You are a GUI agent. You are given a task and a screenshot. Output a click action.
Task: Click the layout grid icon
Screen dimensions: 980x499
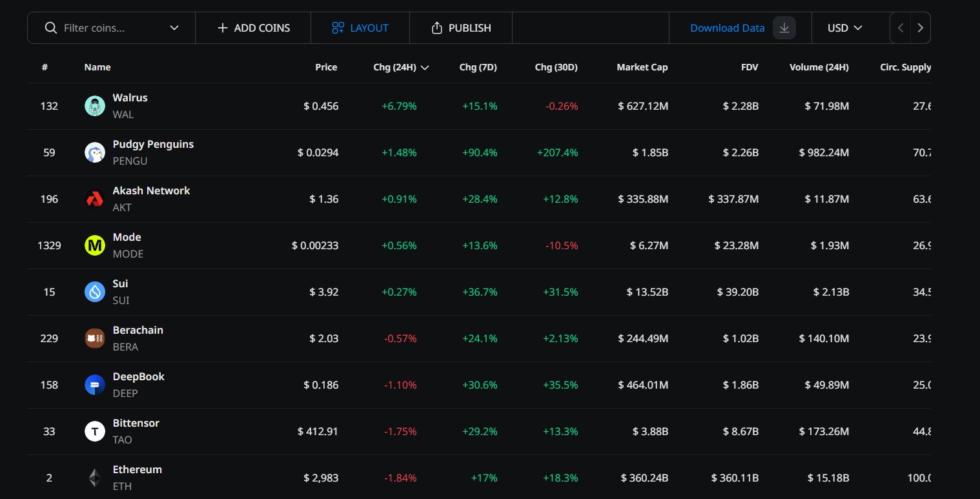point(338,28)
